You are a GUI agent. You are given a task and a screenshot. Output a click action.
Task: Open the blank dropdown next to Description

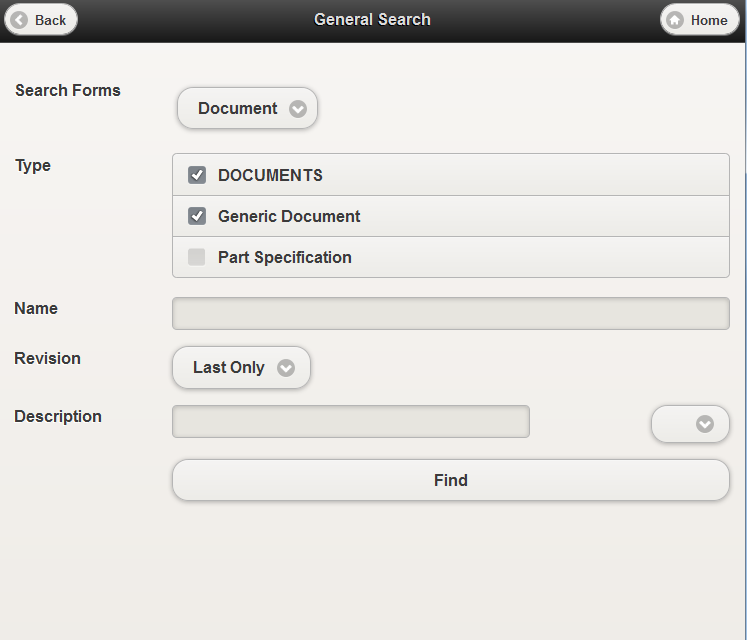690,424
